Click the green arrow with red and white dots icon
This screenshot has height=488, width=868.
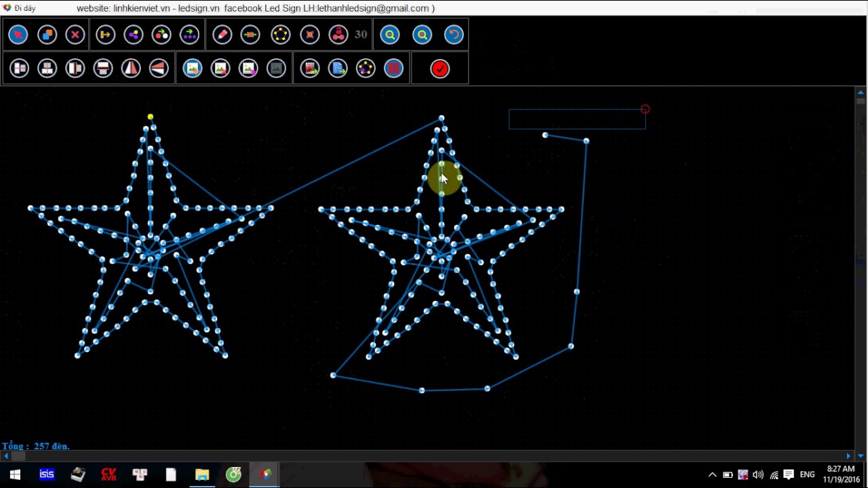point(161,35)
